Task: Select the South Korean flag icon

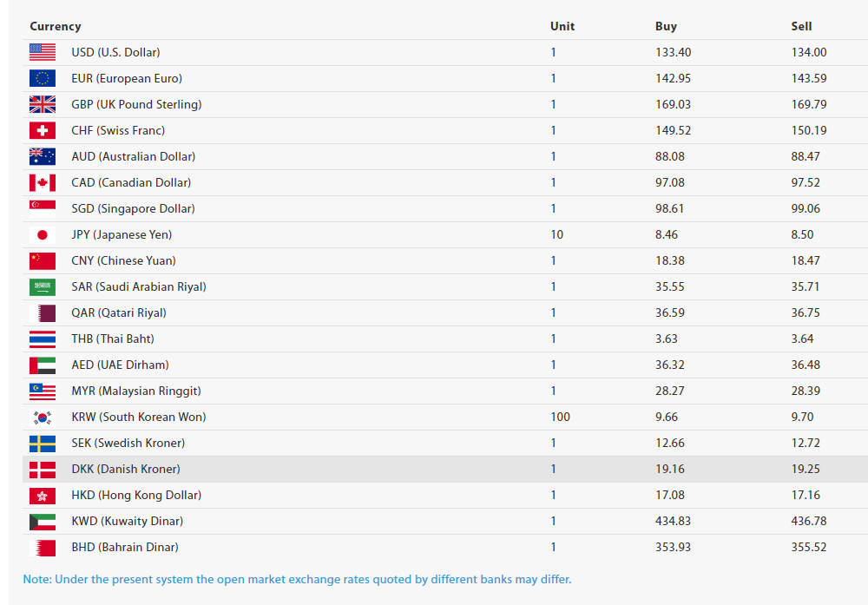Action: tap(42, 417)
